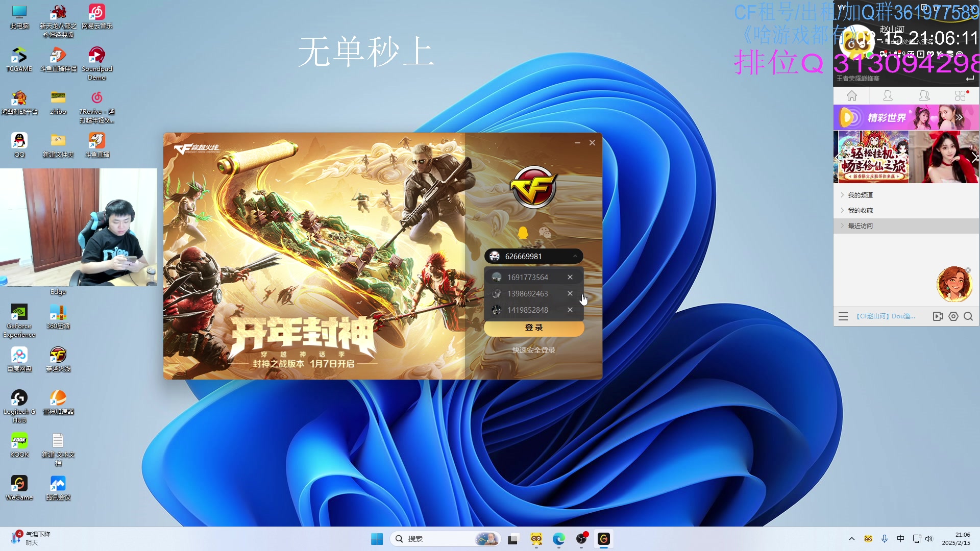
Task: Open KOOK desktop icon
Action: (x=19, y=445)
